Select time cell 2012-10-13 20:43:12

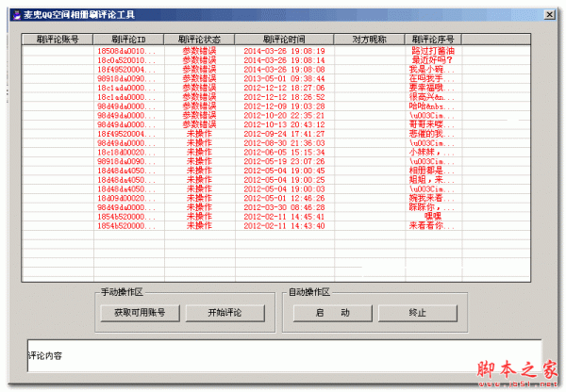[284, 124]
